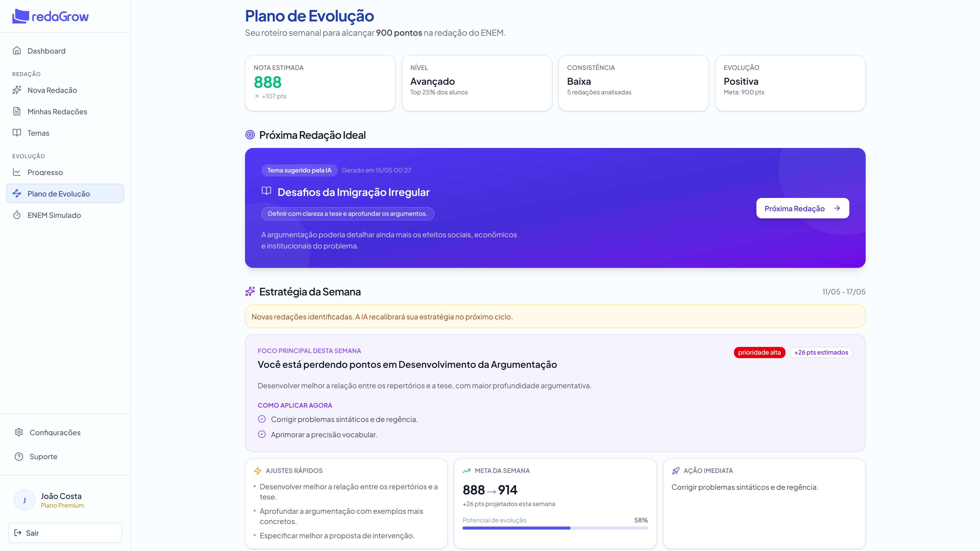Click the Meta: 900 pts text
The height and width of the screenshot is (551, 980).
744,92
